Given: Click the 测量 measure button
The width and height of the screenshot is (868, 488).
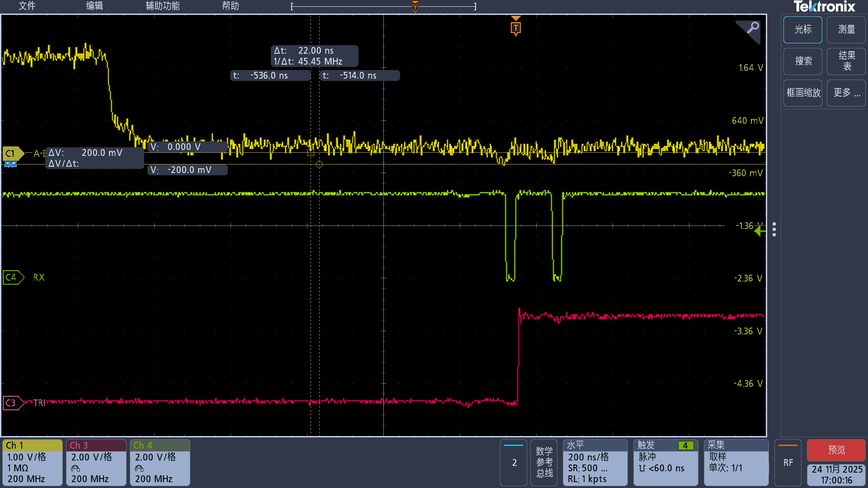Looking at the screenshot, I should point(846,29).
